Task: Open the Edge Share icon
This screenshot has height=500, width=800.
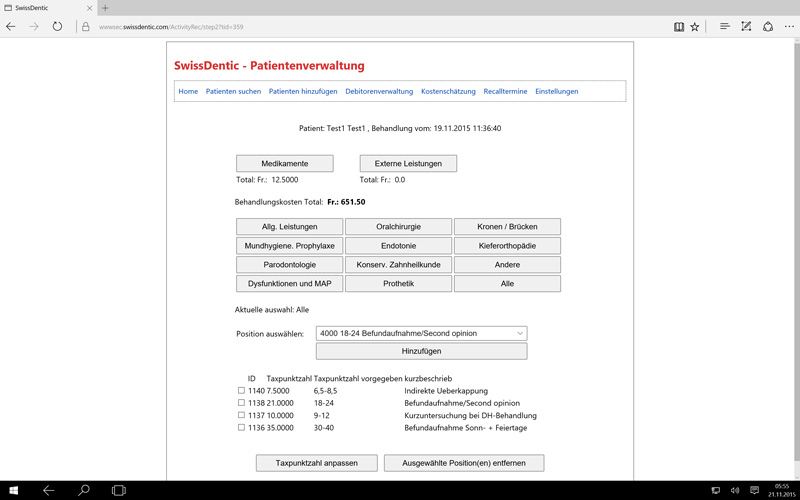Action: pyautogui.click(x=767, y=27)
